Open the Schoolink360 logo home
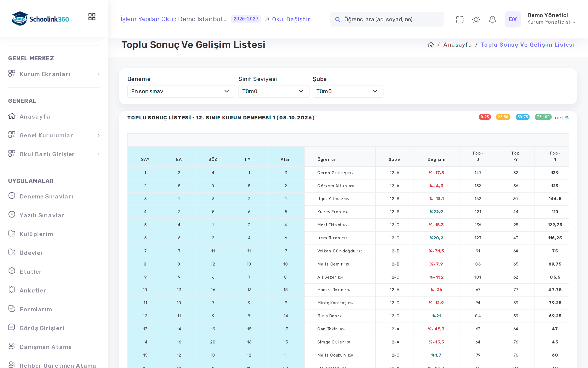The height and width of the screenshot is (368, 588). [x=40, y=19]
